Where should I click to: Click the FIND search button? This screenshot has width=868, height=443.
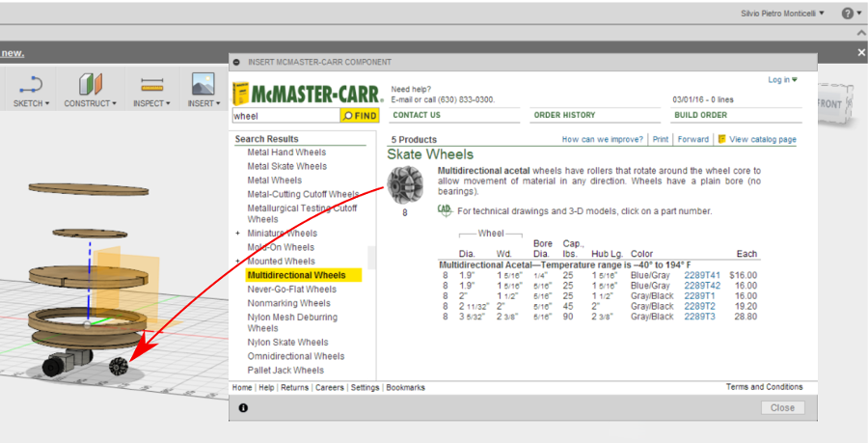[x=360, y=116]
